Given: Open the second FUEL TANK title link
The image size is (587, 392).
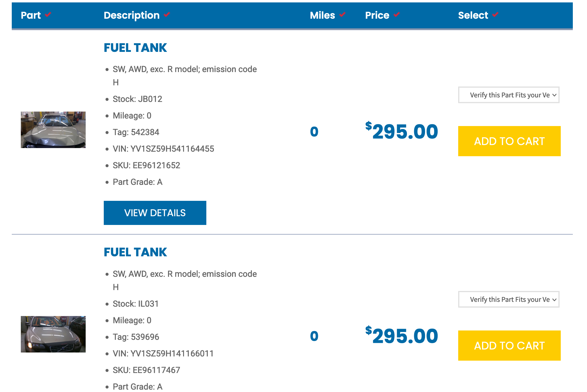Looking at the screenshot, I should point(135,252).
